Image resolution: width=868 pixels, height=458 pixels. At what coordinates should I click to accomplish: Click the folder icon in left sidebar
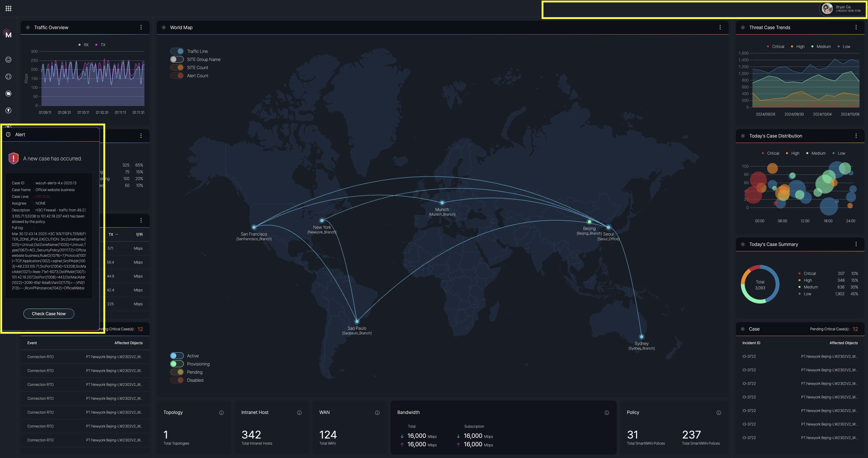tap(8, 94)
